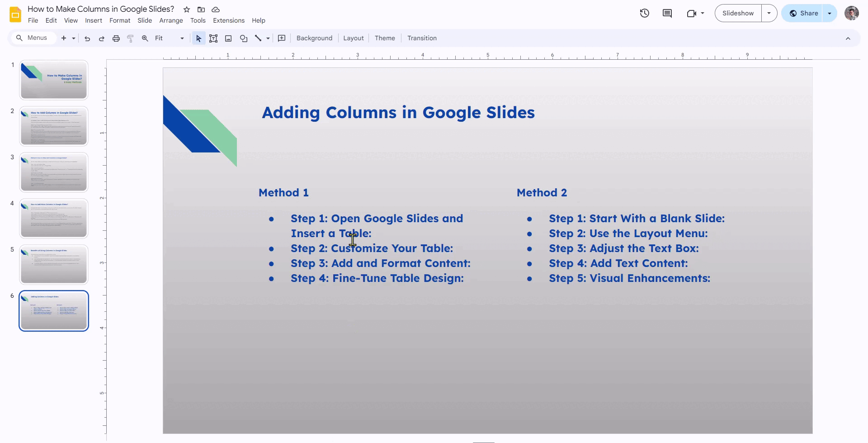868x443 pixels.
Task: Click the Share button
Action: (803, 13)
